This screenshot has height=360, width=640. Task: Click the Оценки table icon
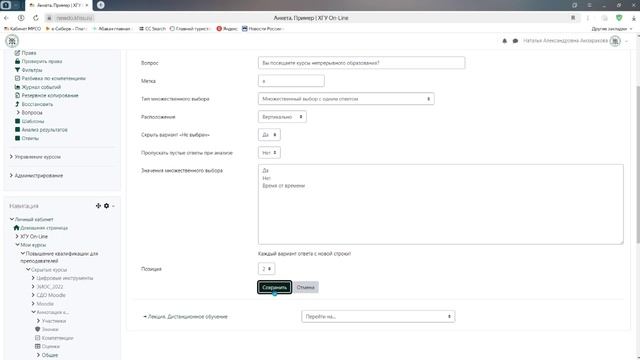pos(38,347)
